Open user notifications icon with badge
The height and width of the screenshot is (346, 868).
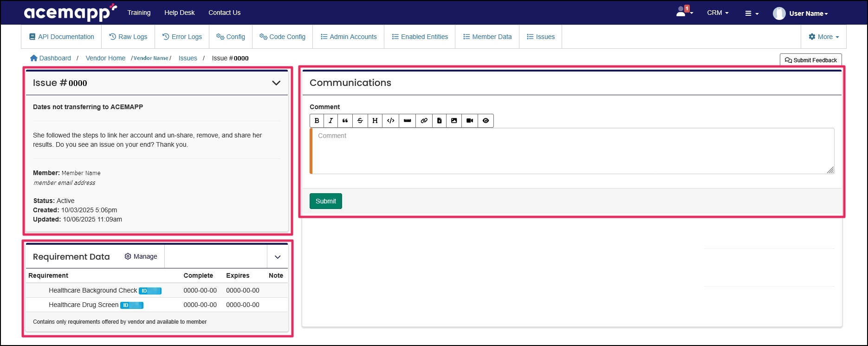[684, 12]
